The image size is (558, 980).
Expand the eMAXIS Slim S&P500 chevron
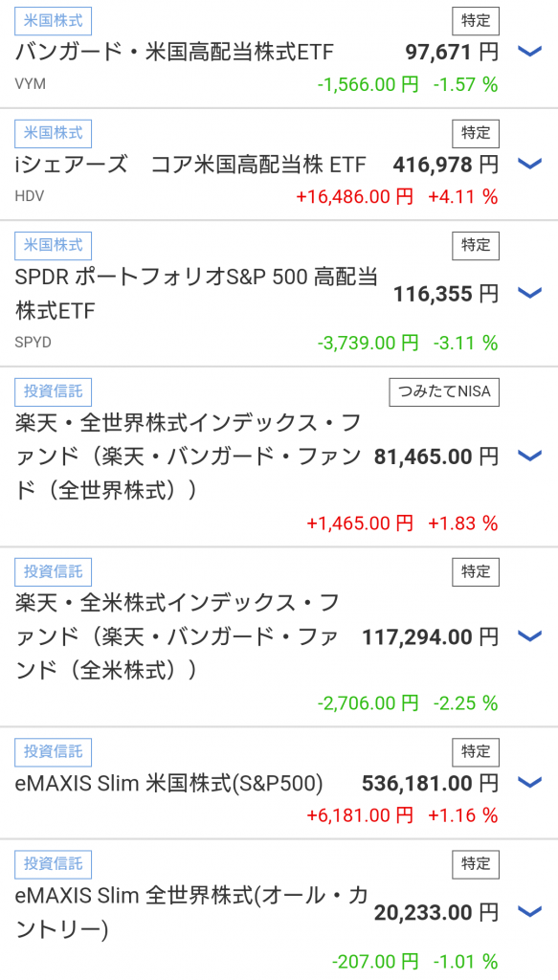[529, 782]
